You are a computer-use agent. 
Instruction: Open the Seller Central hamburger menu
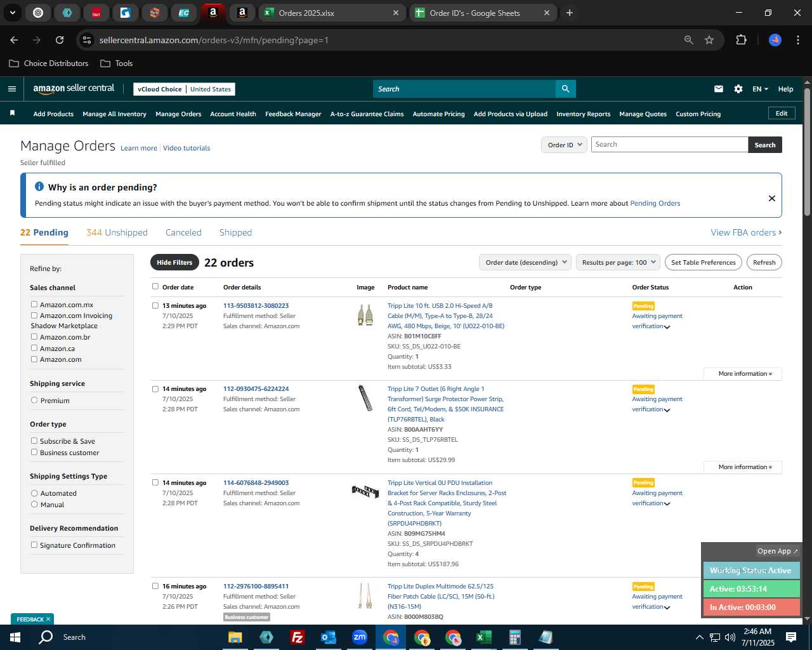coord(12,89)
